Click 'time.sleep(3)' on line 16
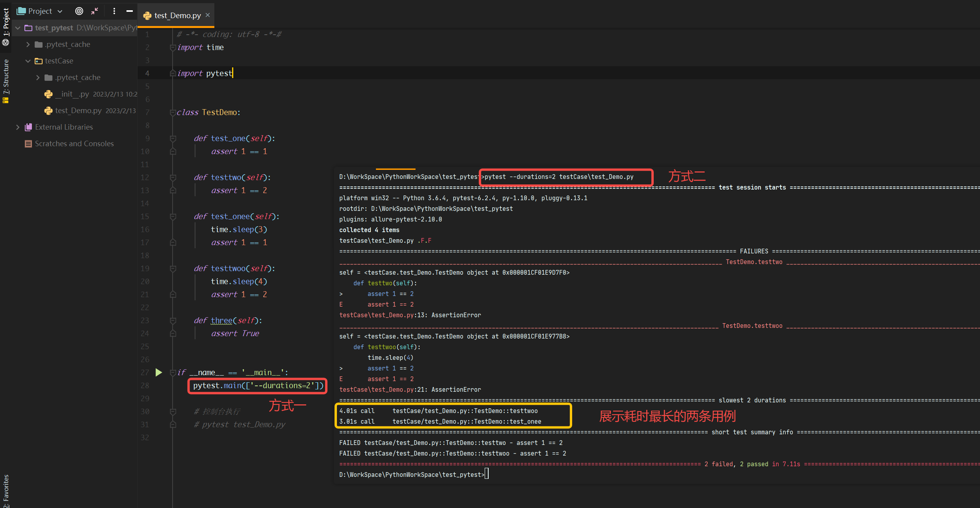 click(x=239, y=229)
